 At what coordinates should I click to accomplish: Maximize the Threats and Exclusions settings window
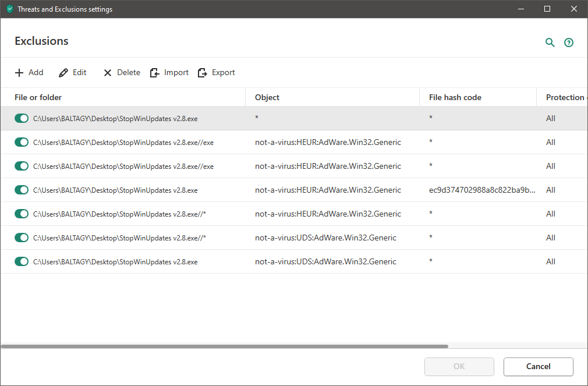point(547,9)
